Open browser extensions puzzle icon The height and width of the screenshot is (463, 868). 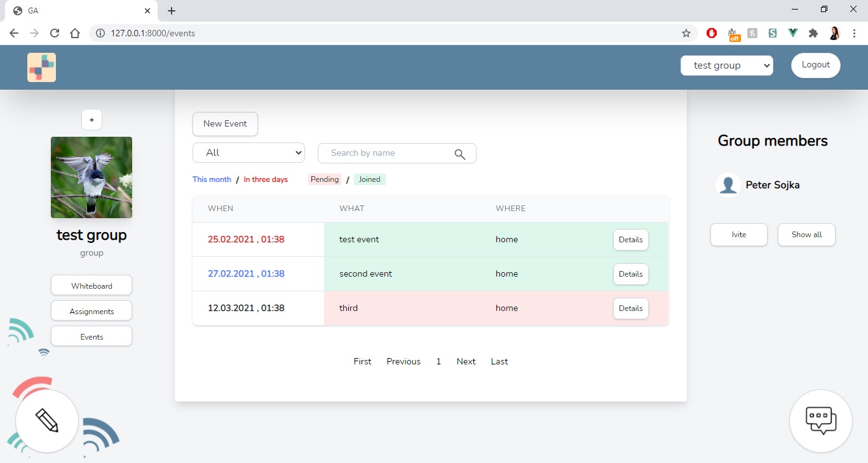coord(813,33)
